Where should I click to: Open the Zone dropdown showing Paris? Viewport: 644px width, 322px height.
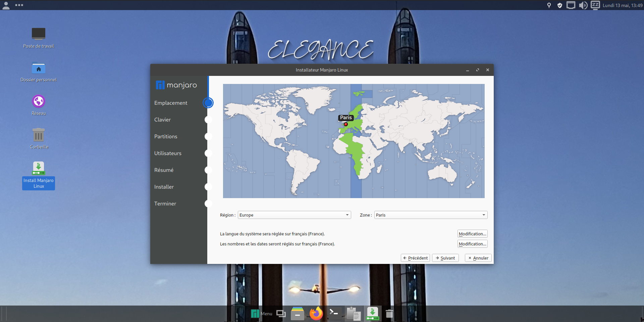431,215
